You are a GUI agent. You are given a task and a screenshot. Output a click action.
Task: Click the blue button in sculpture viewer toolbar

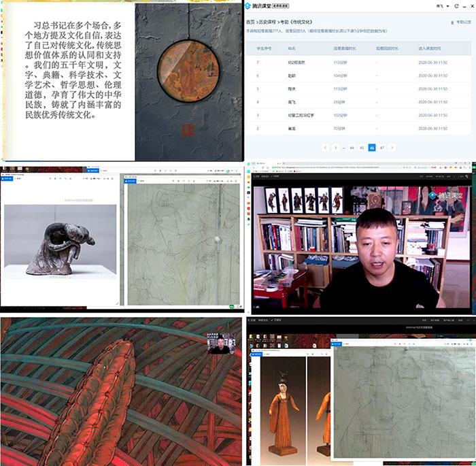(x=7, y=179)
